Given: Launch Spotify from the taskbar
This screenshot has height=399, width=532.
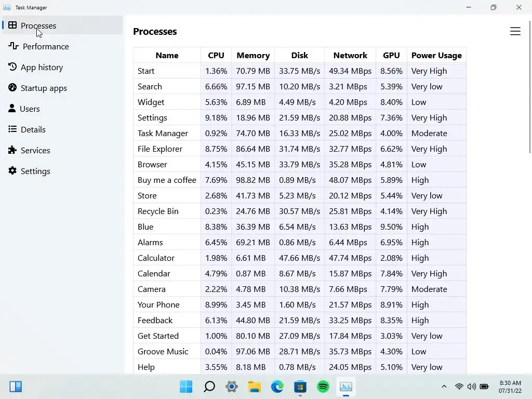Looking at the screenshot, I should coord(323,387).
